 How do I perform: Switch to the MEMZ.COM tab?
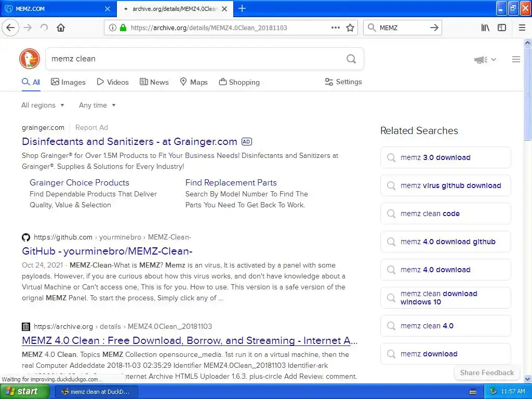[x=58, y=9]
